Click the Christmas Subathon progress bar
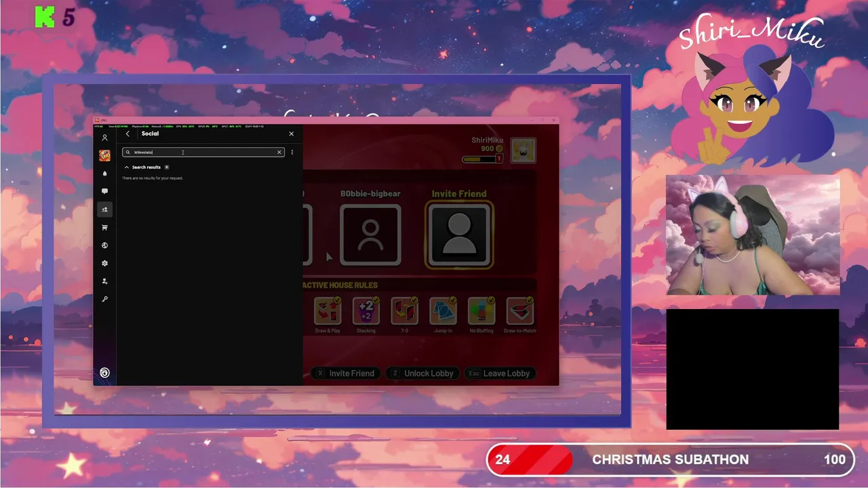 pos(671,460)
